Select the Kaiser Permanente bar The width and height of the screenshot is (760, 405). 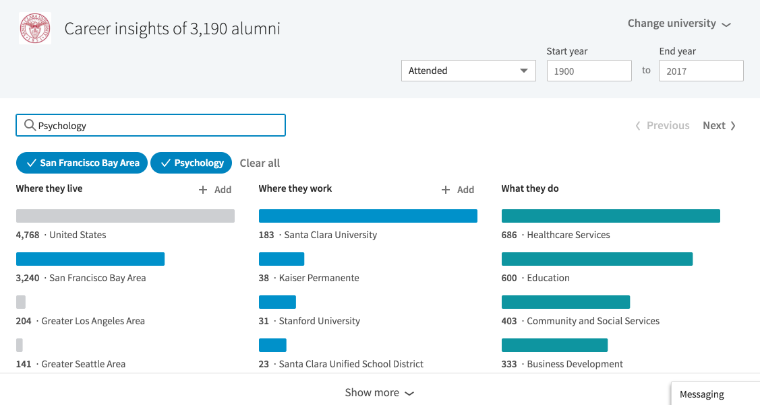point(281,259)
